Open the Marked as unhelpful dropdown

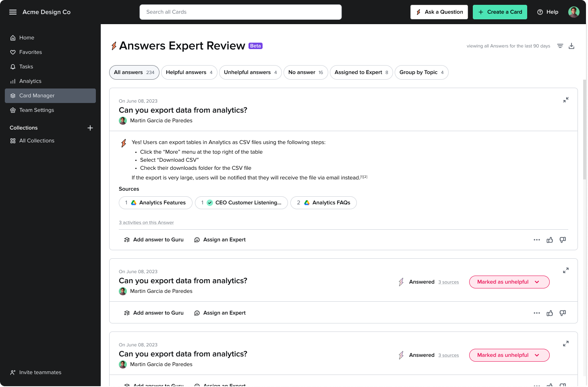pos(509,282)
